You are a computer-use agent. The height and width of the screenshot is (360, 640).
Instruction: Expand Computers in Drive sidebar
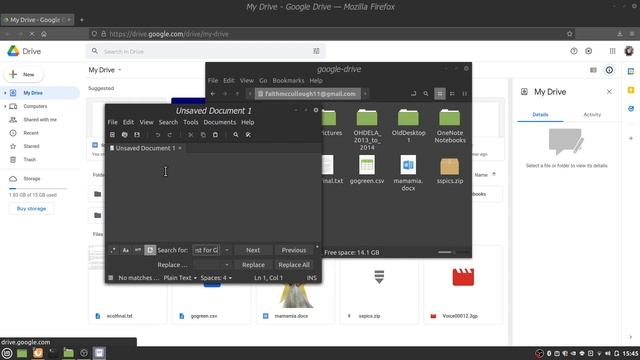click(5, 106)
